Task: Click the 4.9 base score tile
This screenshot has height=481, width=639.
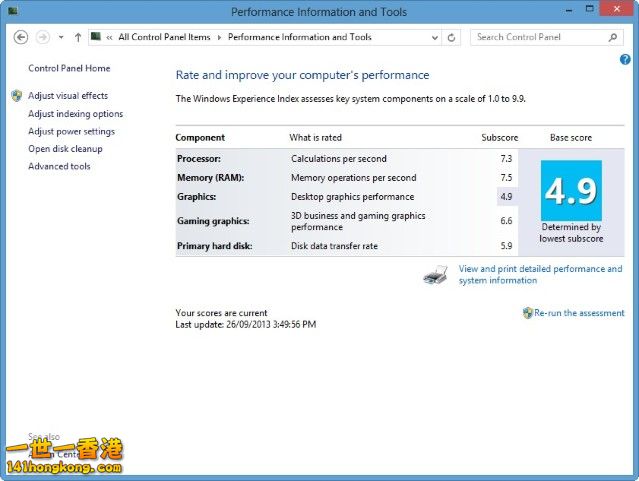Action: tap(571, 190)
